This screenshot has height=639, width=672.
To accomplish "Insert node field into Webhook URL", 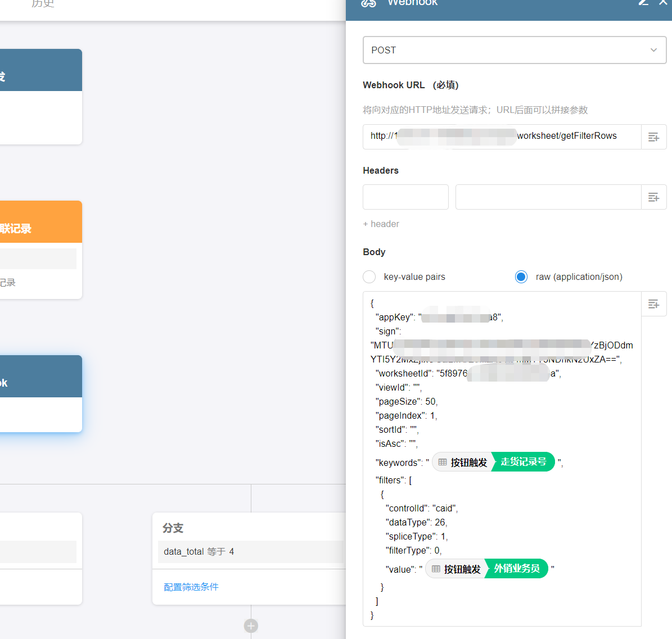I will tap(653, 137).
